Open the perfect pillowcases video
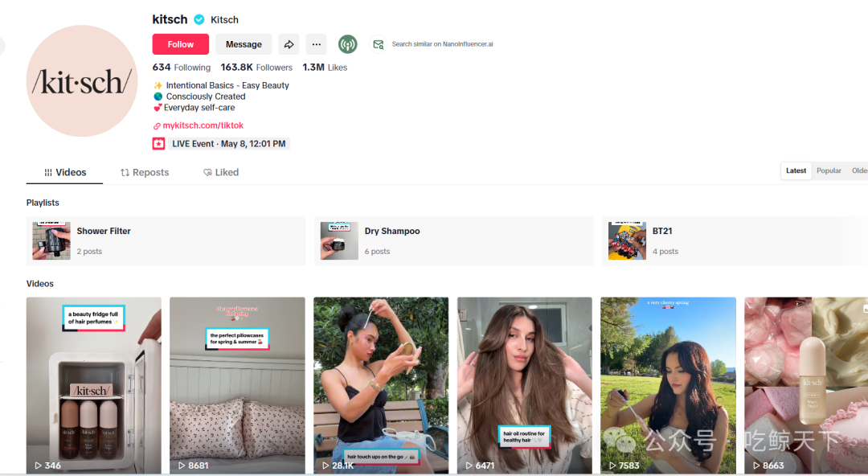This screenshot has height=476, width=868. tap(237, 385)
